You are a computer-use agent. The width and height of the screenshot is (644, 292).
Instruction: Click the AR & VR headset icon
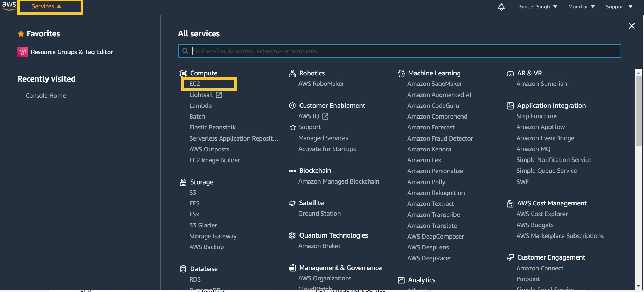[x=510, y=74]
